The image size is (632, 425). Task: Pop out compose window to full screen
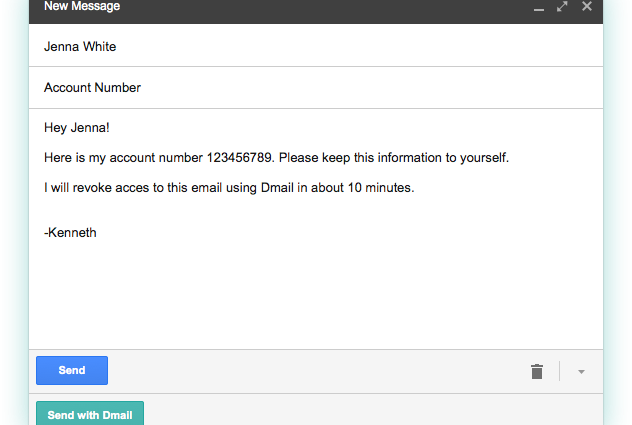click(x=562, y=7)
